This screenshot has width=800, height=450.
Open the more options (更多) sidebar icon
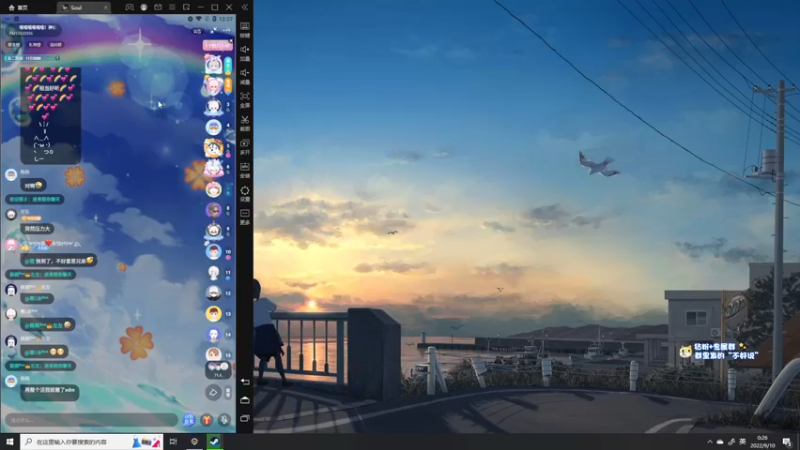245,216
